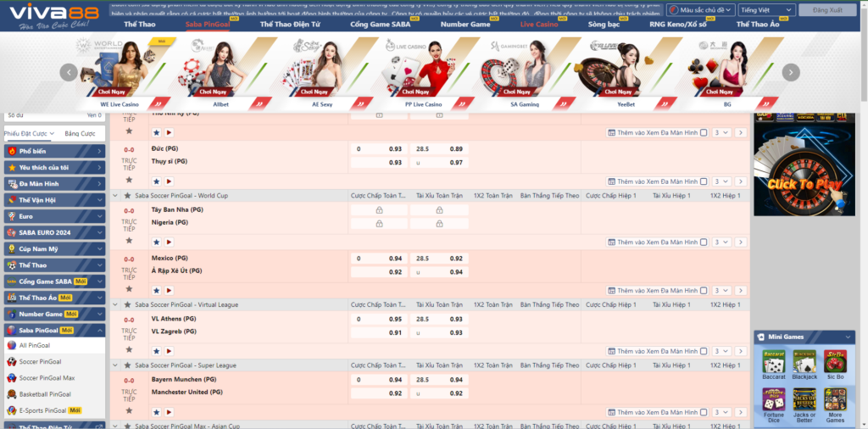
Task: Favorite the VL Athens match star button
Action: coord(156,350)
